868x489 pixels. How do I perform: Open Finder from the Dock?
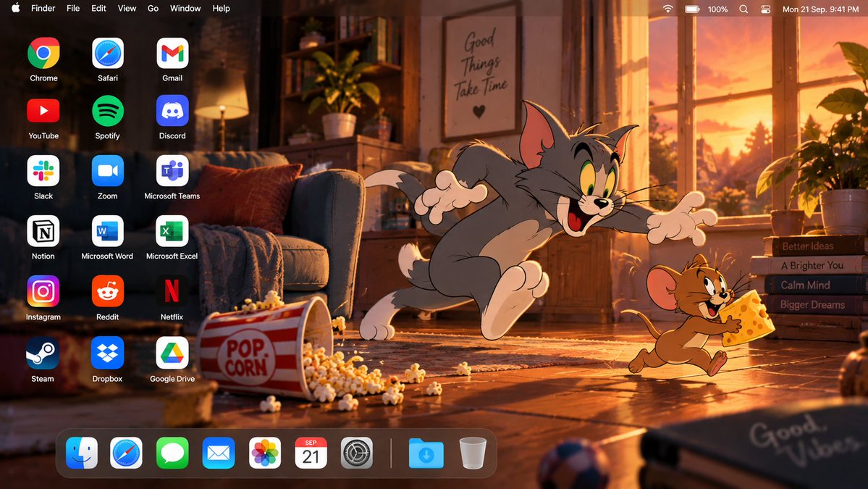point(81,453)
